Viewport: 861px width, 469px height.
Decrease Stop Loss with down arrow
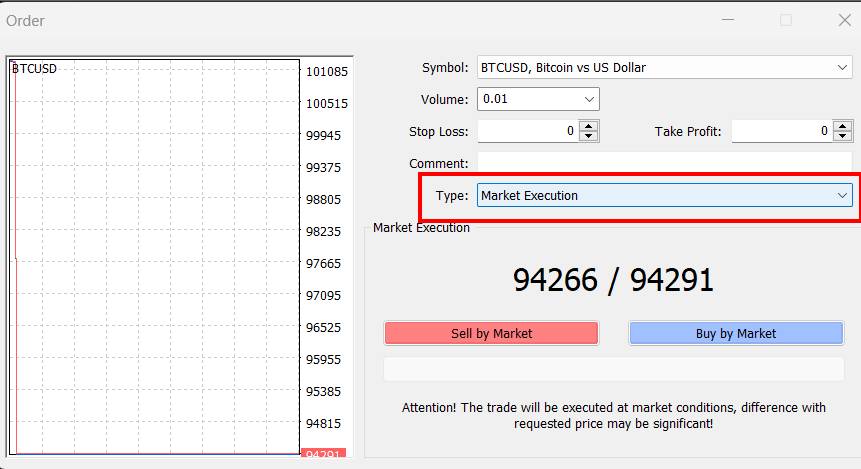click(589, 136)
